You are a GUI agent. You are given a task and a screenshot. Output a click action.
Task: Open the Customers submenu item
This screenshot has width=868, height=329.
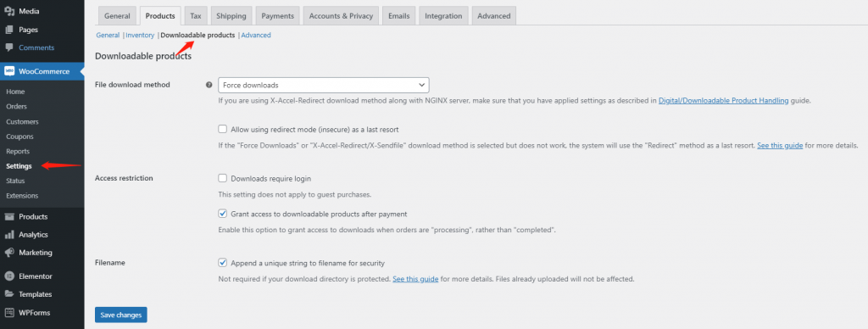(x=22, y=121)
